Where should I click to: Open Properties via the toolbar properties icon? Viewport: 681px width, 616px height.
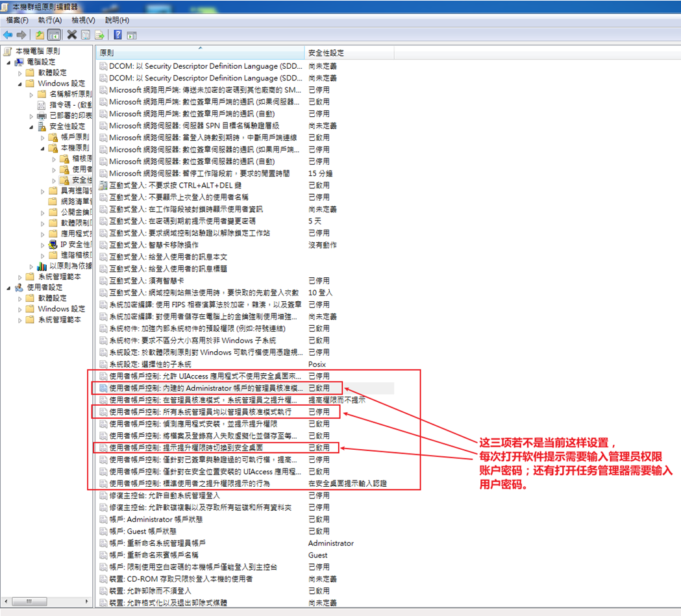click(x=86, y=35)
